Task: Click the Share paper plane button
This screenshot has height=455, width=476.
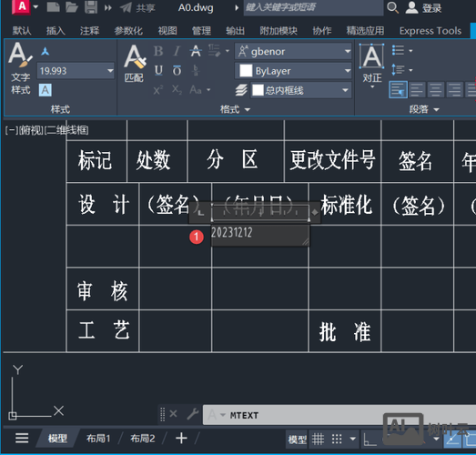Action: pos(126,7)
